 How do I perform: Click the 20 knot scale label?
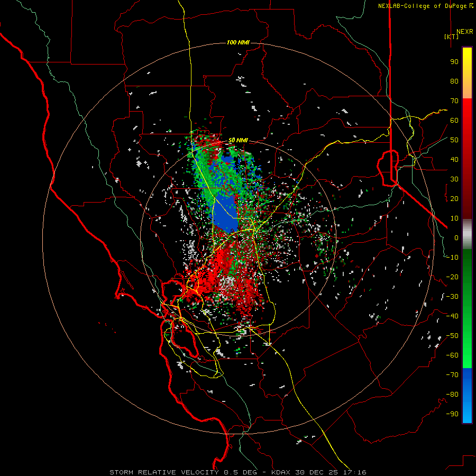click(x=454, y=198)
